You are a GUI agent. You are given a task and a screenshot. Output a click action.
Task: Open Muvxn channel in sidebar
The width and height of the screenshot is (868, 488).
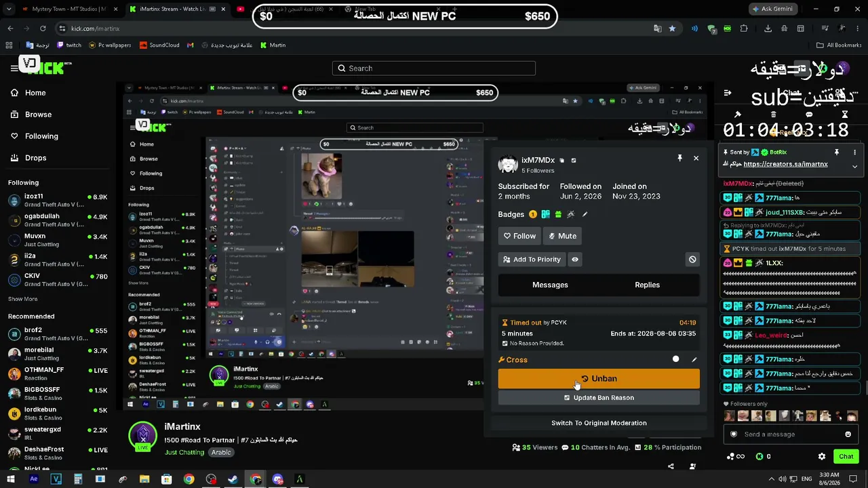click(58, 240)
